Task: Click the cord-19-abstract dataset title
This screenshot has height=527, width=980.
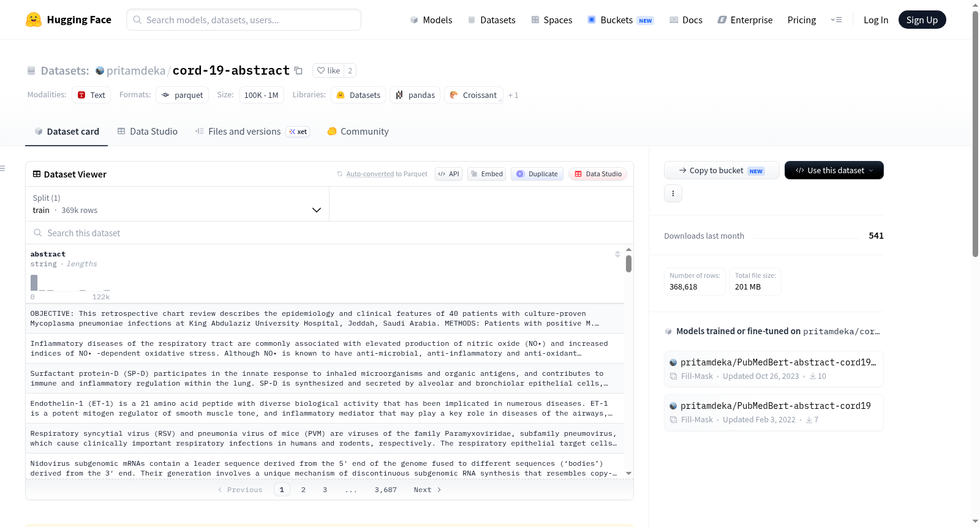Action: pos(231,70)
